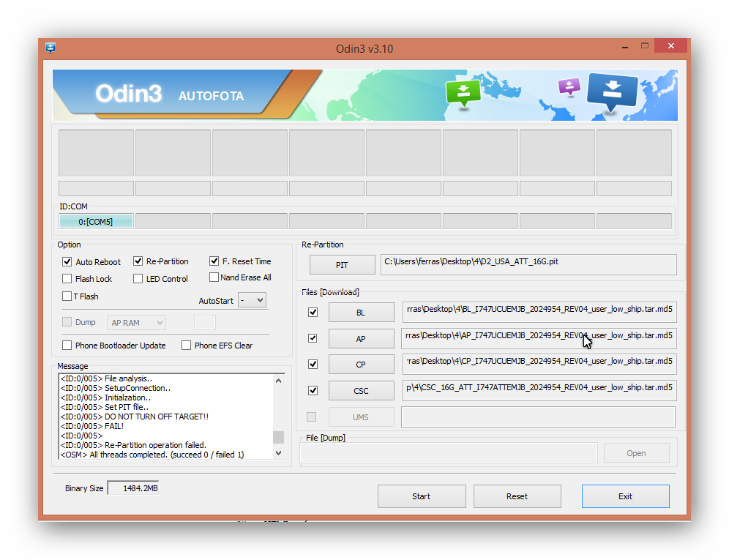Click the BL file browse button
This screenshot has width=729, height=560.
tap(362, 313)
